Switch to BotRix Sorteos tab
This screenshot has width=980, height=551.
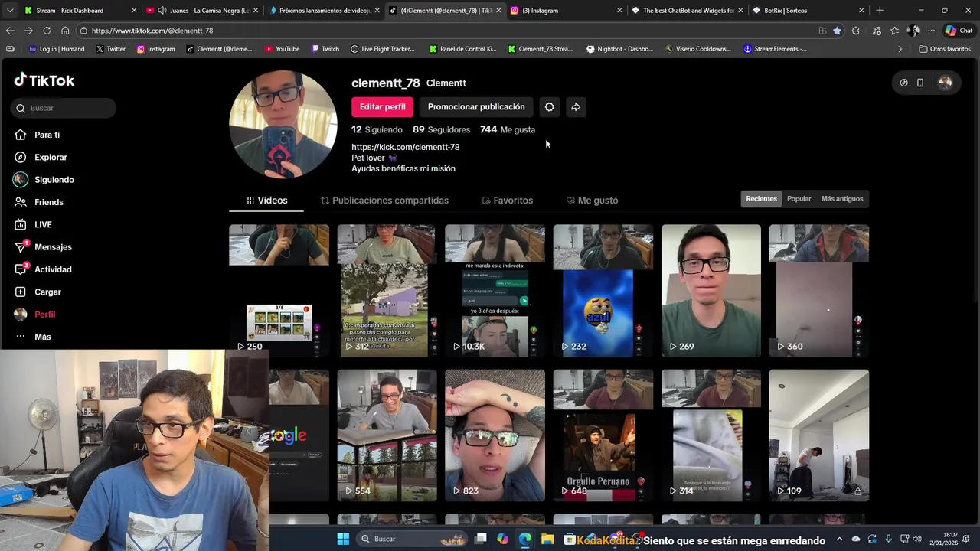click(x=808, y=11)
